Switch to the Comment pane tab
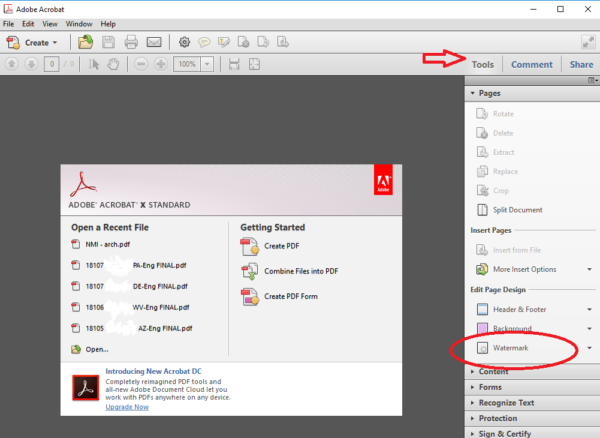 pyautogui.click(x=531, y=64)
